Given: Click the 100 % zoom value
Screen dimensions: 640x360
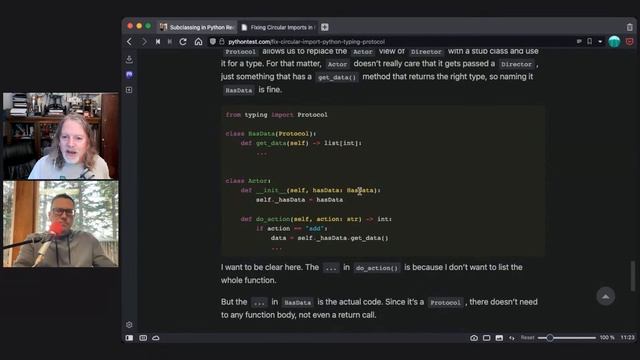Looking at the screenshot, I should [x=607, y=338].
